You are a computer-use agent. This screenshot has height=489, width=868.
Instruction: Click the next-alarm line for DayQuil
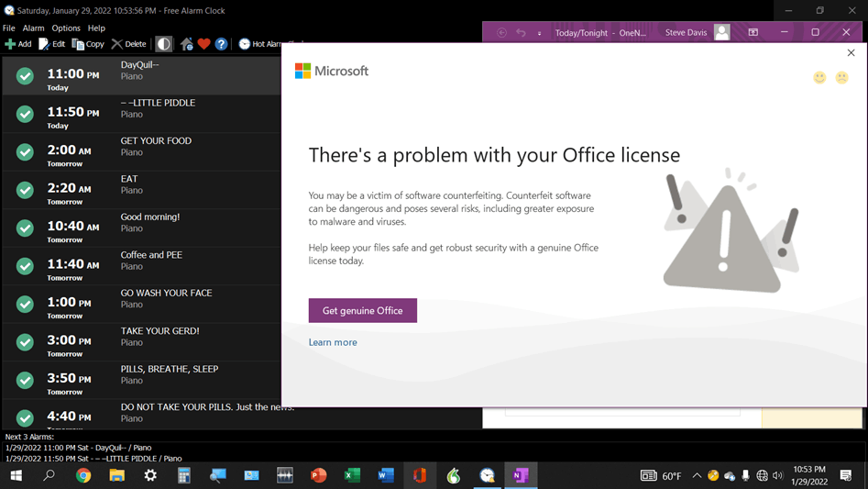78,448
